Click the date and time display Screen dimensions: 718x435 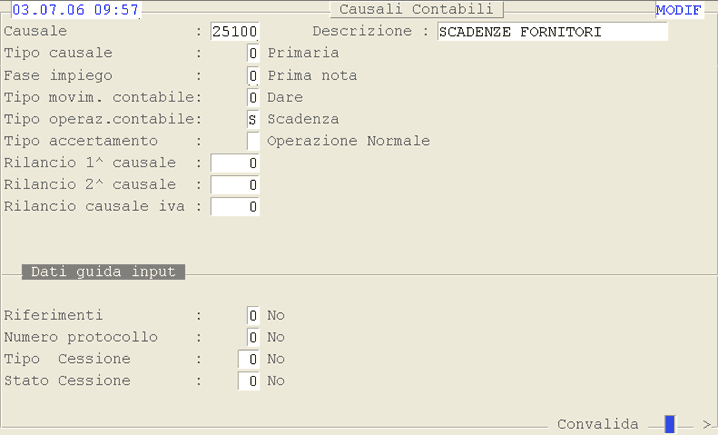(76, 10)
